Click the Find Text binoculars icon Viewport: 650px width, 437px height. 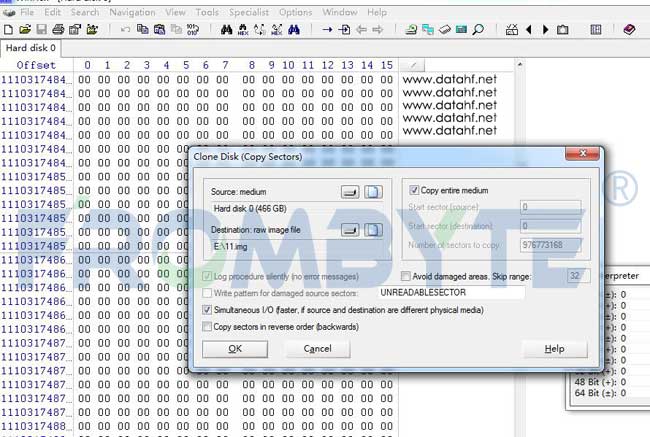click(x=226, y=29)
